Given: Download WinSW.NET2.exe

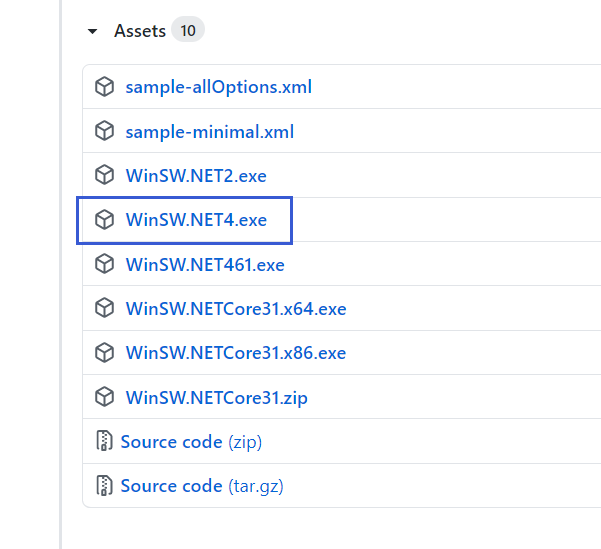Looking at the screenshot, I should (196, 175).
